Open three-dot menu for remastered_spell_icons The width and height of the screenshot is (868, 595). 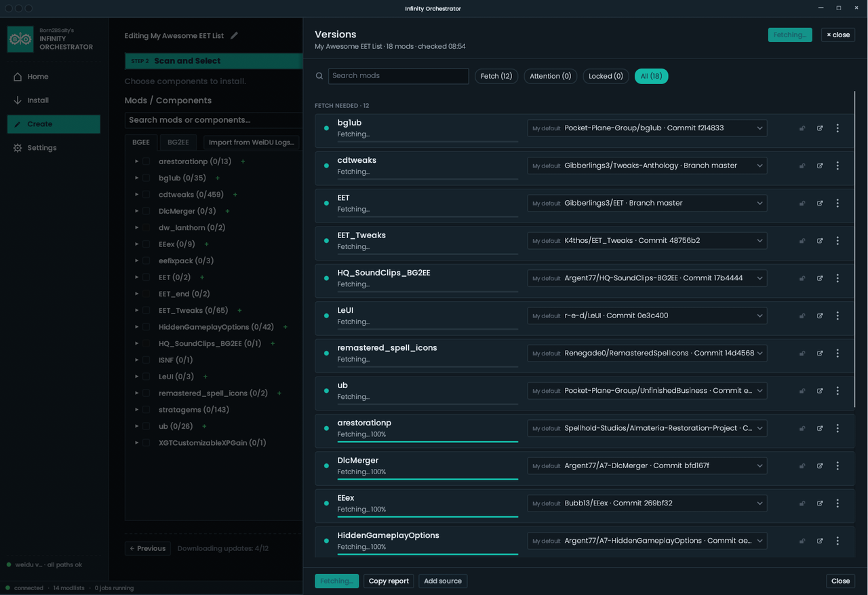(x=837, y=353)
